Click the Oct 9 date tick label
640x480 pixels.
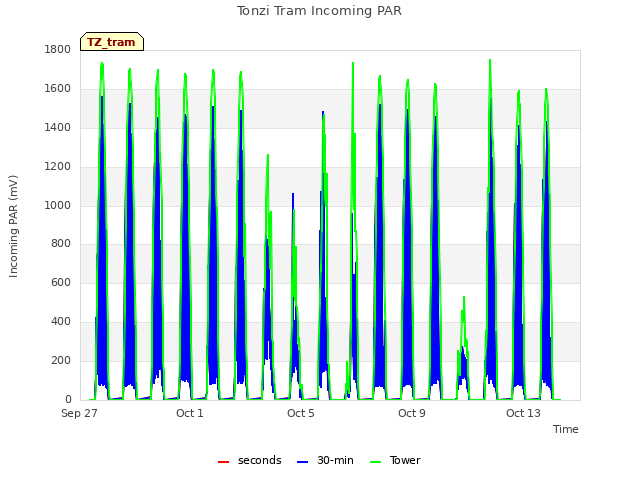[x=412, y=413]
